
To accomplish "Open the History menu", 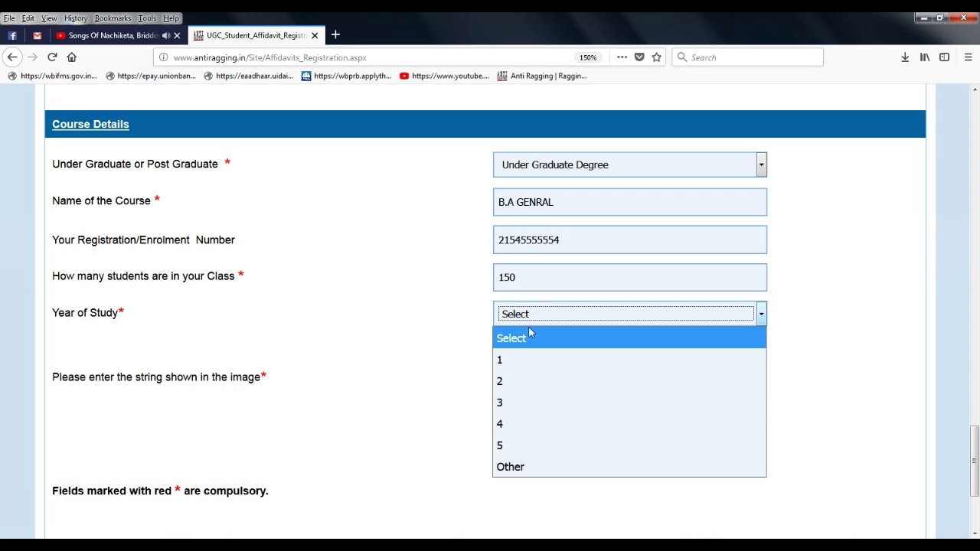I will click(x=75, y=18).
